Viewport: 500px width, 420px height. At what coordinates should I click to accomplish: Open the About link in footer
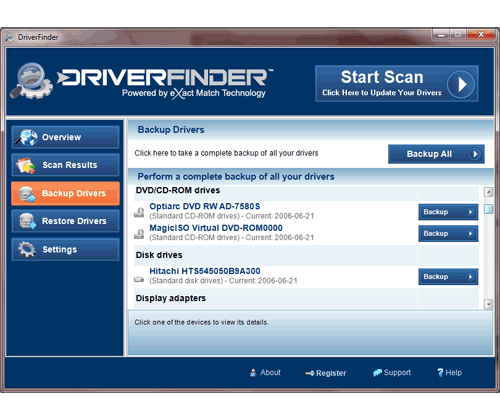click(x=265, y=373)
